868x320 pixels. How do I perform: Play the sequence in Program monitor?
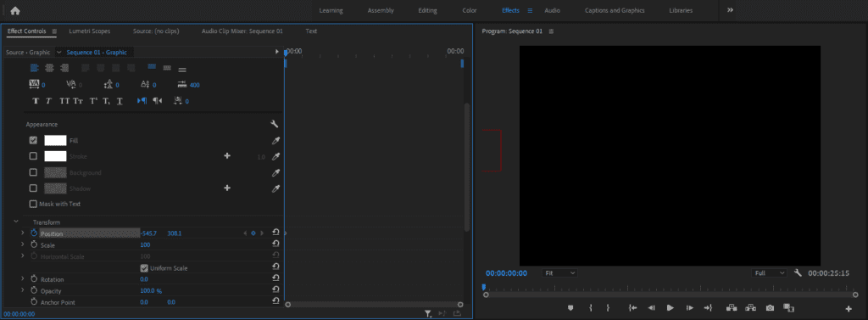670,308
